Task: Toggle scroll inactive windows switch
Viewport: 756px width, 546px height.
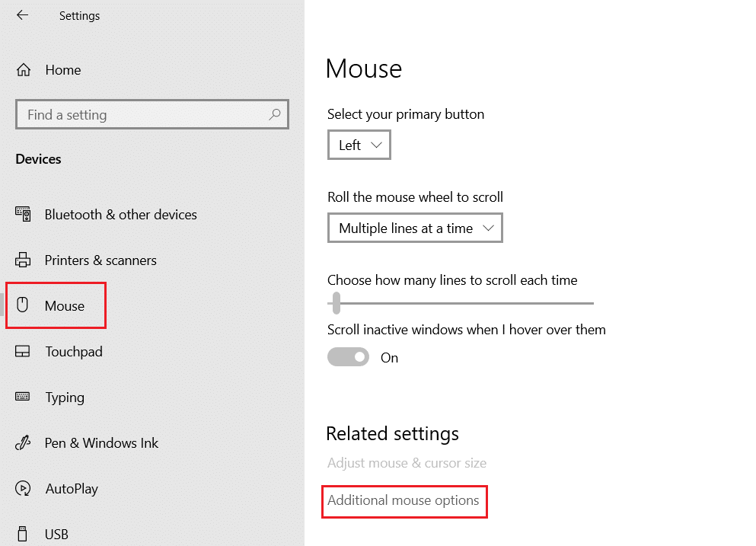Action: (x=348, y=357)
